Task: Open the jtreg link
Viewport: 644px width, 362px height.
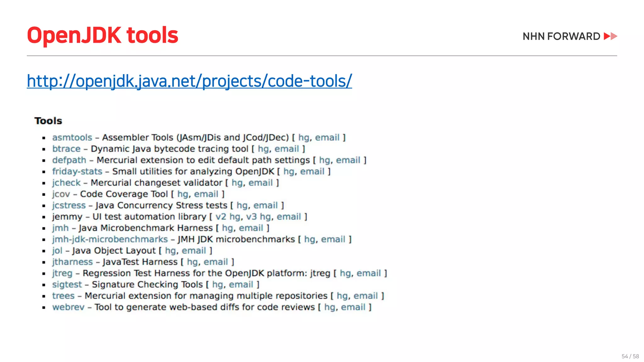Action: (x=62, y=273)
